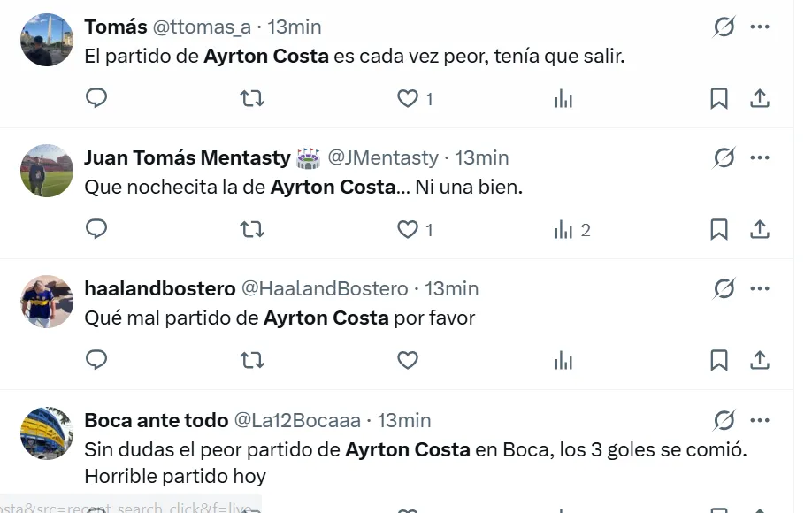This screenshot has height=513, width=812.
Task: Reply to haalandbostero's tweet
Action: coord(96,360)
